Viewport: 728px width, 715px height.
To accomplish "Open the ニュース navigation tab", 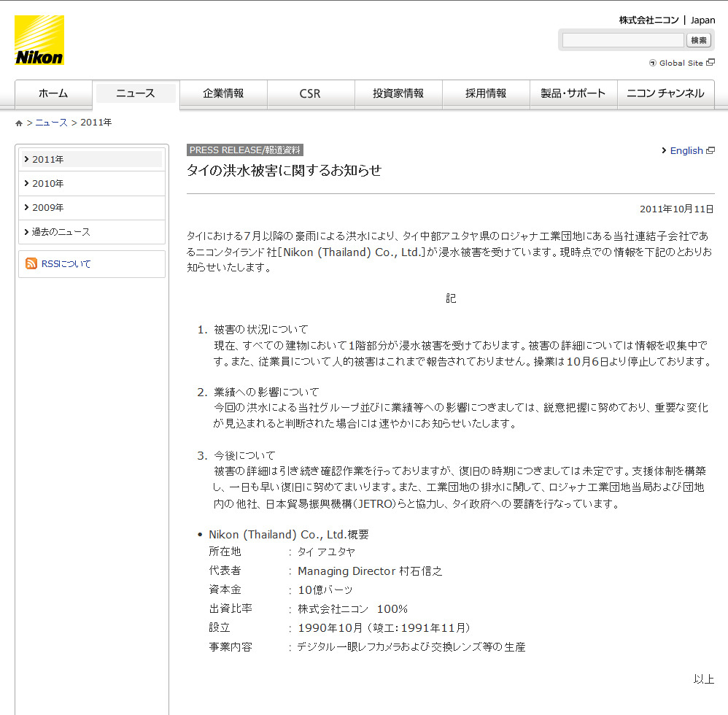I will click(136, 94).
